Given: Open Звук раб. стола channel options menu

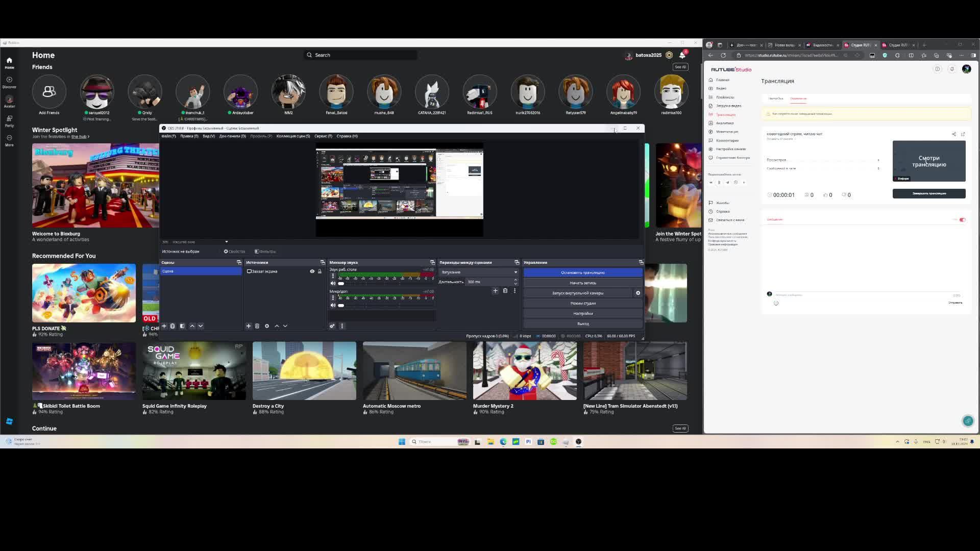Looking at the screenshot, I should (x=333, y=276).
